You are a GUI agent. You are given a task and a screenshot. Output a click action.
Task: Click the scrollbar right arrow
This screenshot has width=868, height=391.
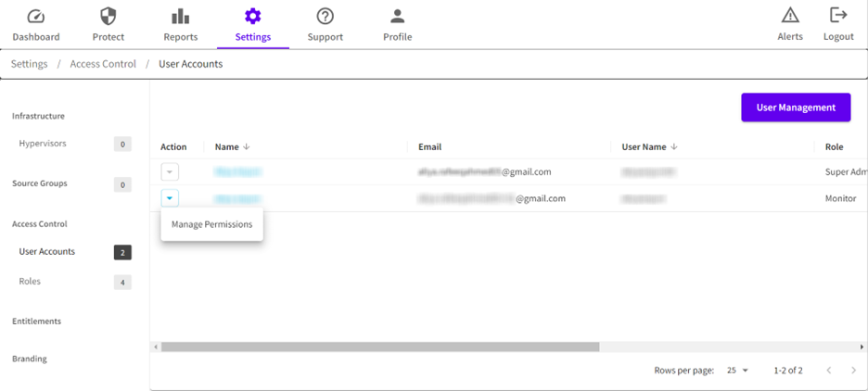pos(862,347)
